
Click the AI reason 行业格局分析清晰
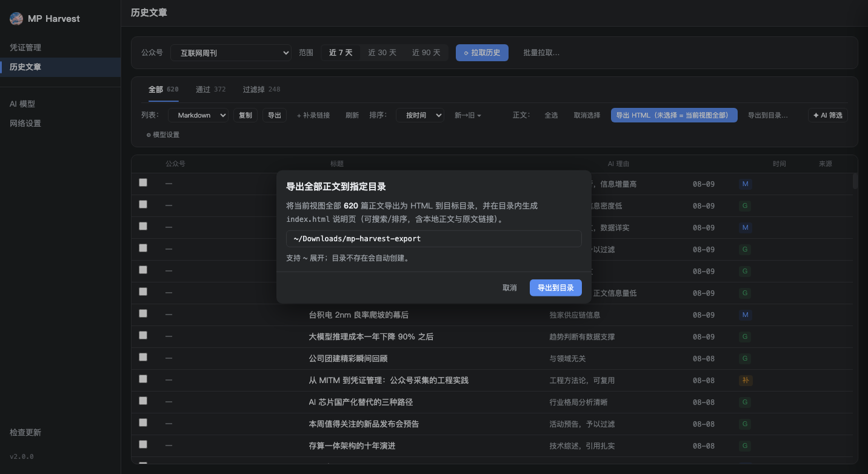coord(578,402)
